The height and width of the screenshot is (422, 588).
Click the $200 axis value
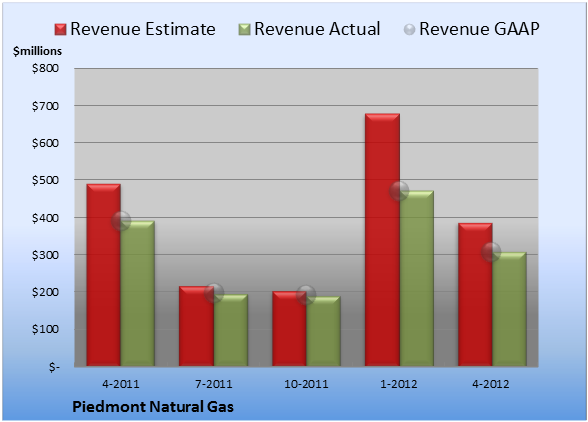click(45, 292)
